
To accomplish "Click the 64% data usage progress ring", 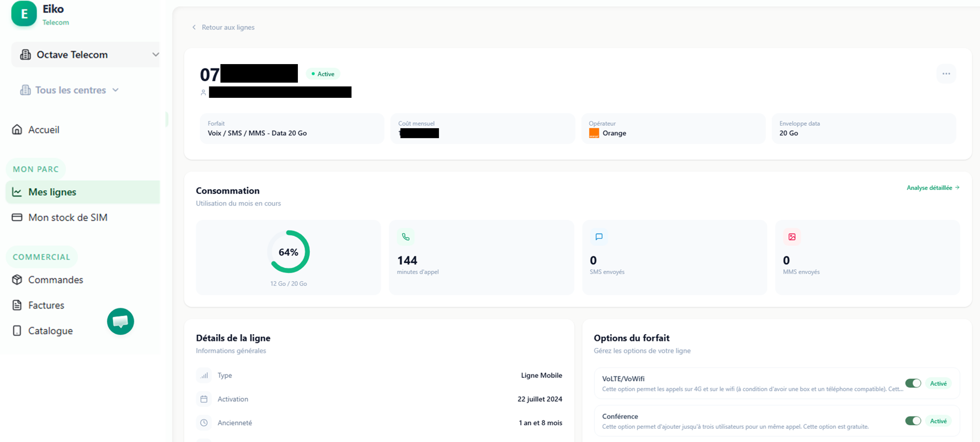I will tap(289, 252).
